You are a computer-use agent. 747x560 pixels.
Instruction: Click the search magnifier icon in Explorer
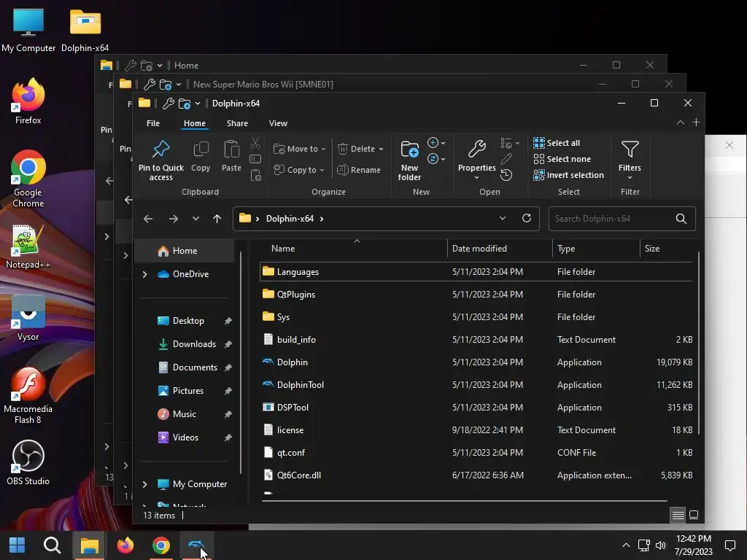681,219
